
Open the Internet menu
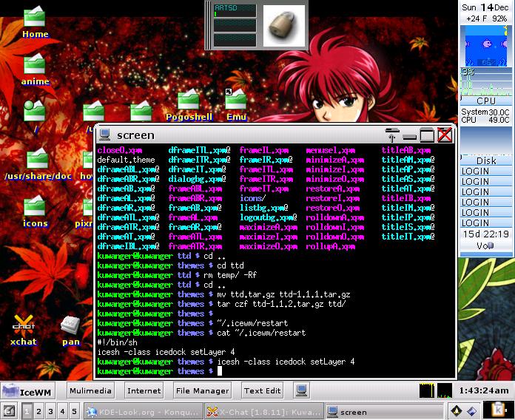[x=144, y=390]
